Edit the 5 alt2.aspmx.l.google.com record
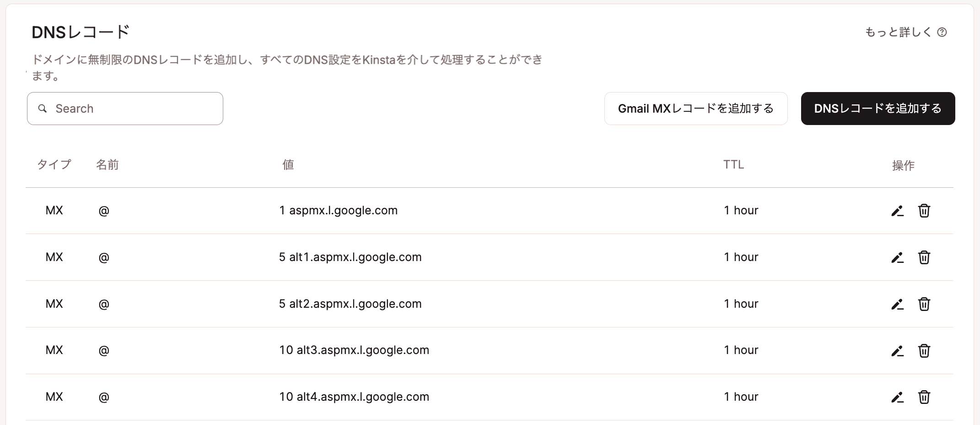980x425 pixels. tap(897, 304)
